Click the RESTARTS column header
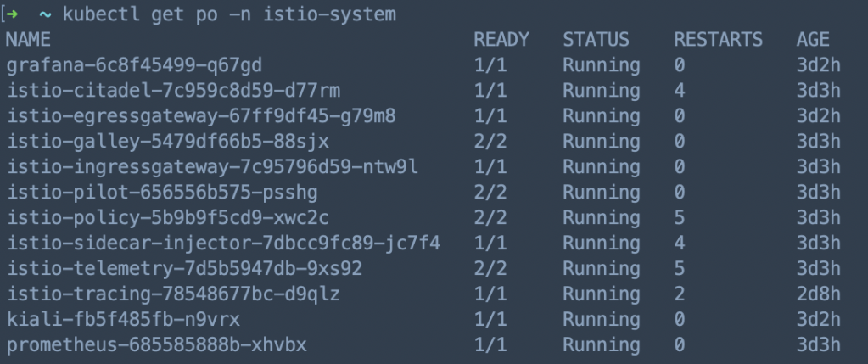 click(x=718, y=40)
